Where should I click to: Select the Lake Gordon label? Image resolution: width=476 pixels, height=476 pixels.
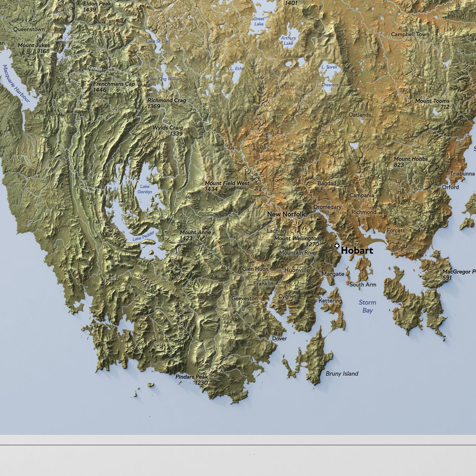[145, 189]
